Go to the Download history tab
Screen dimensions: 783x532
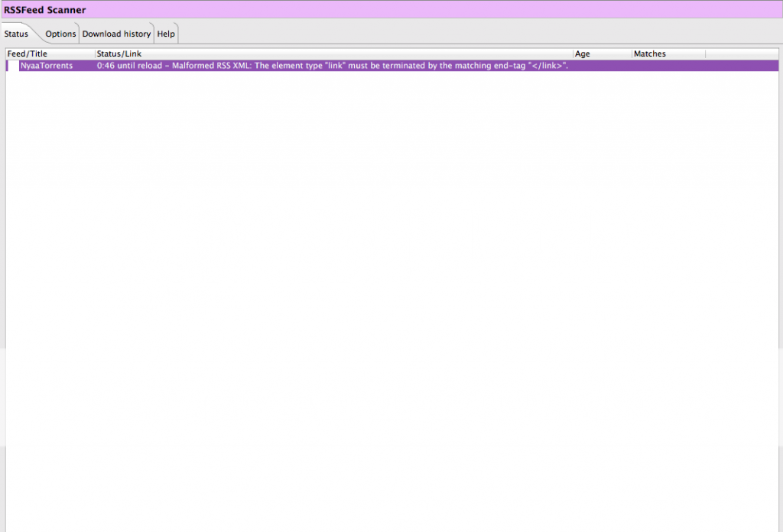point(116,34)
